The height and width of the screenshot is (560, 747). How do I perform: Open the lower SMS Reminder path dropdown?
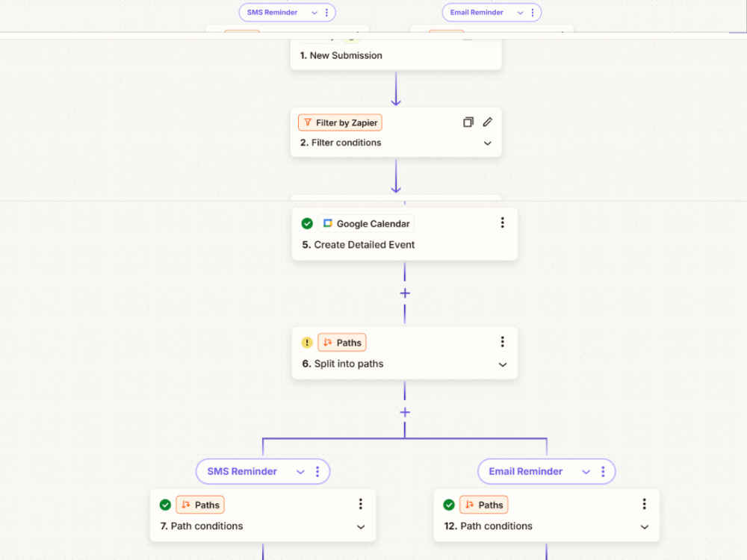coord(300,472)
